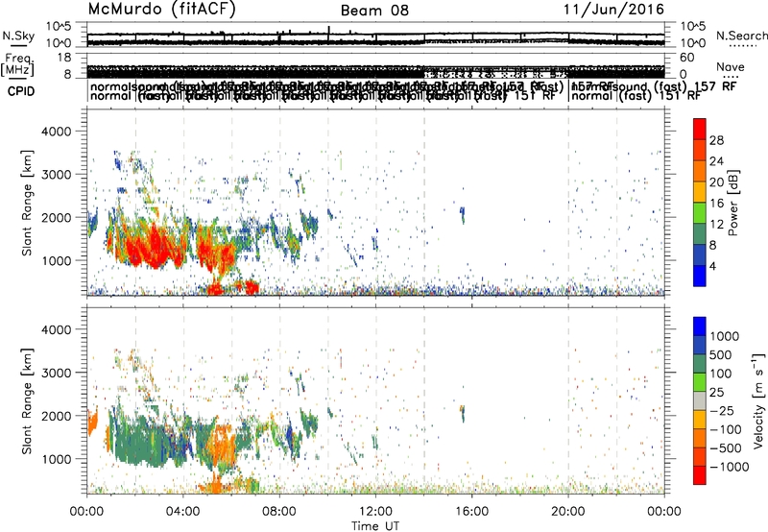Click the blue top of the velocity colorbar

tap(700, 326)
